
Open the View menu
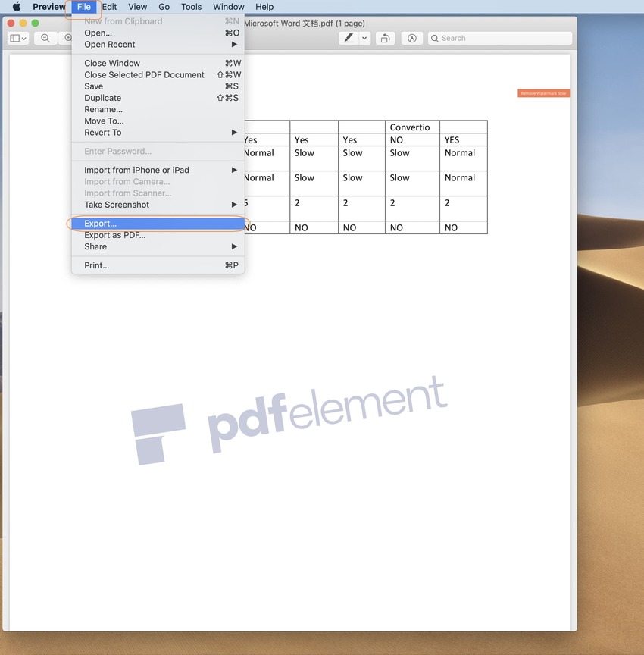click(137, 7)
